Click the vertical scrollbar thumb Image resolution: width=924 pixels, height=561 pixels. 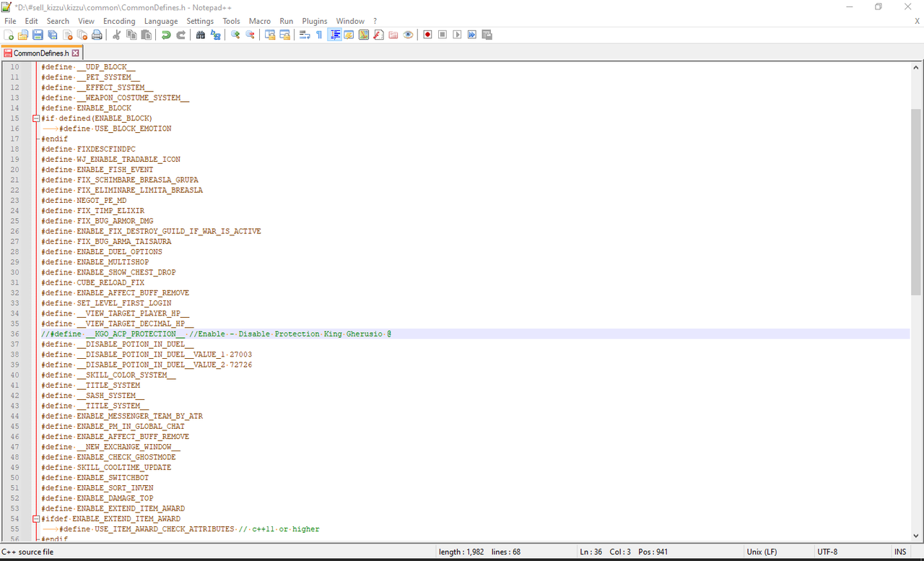(x=916, y=202)
